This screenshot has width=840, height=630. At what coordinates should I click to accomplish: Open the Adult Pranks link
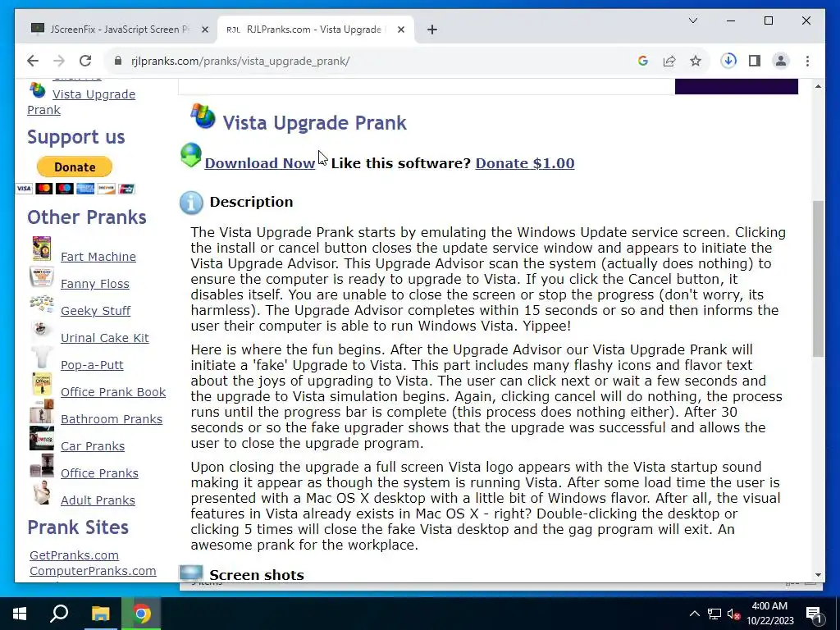coord(98,500)
